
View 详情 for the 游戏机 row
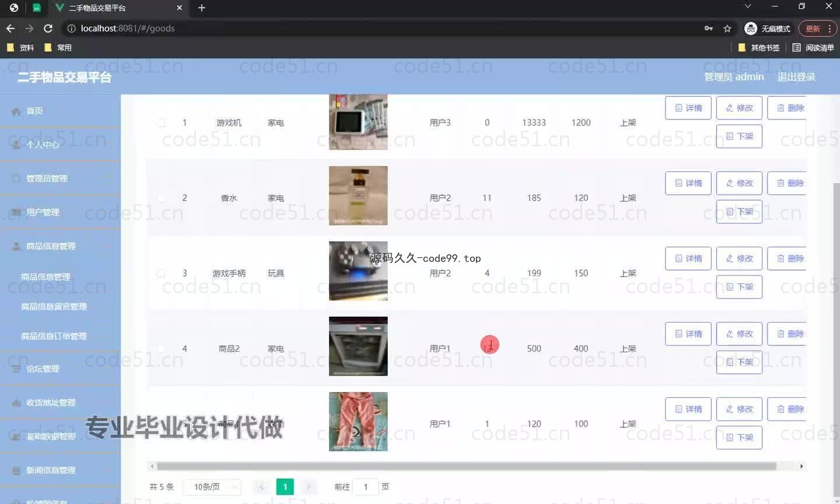(688, 108)
